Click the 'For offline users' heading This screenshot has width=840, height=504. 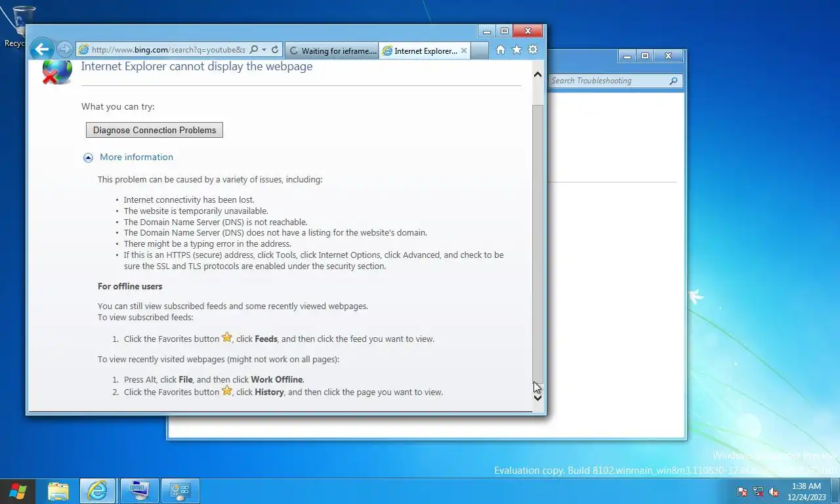(x=130, y=286)
